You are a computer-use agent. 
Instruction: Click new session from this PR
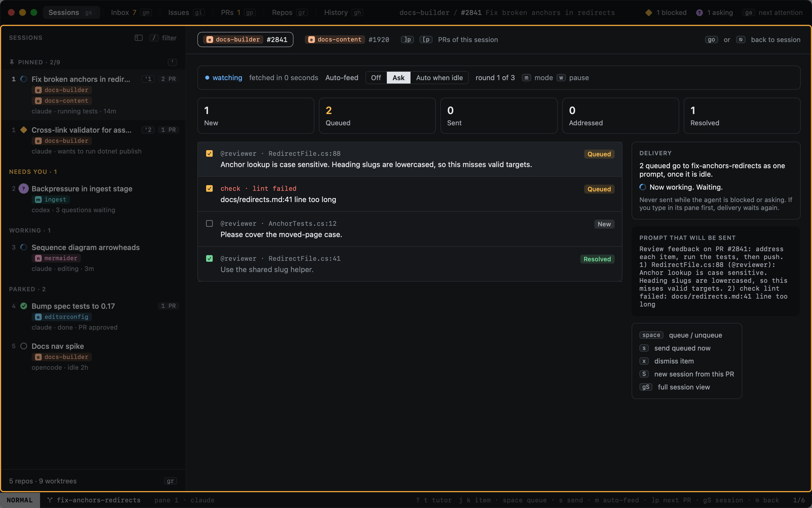[687, 374]
